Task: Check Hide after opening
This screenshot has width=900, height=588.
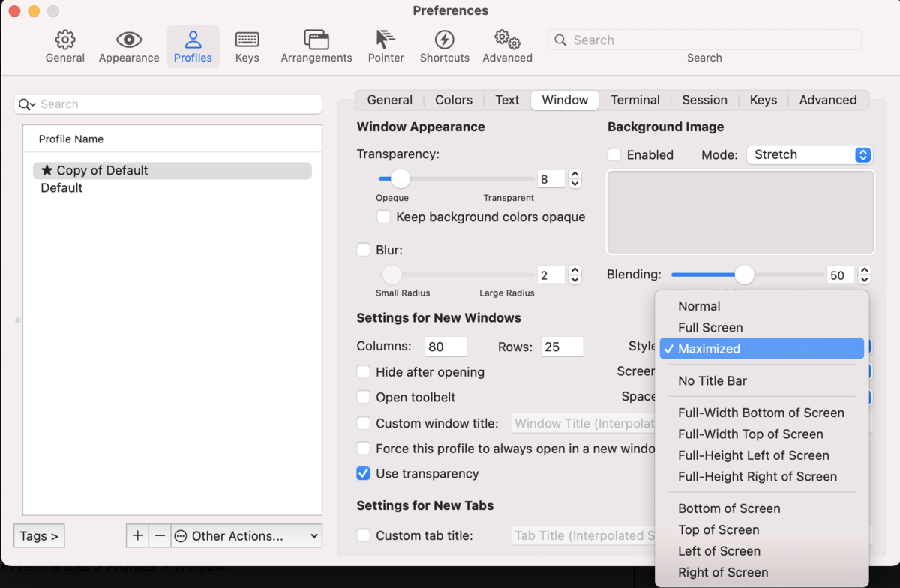Action: 363,372
